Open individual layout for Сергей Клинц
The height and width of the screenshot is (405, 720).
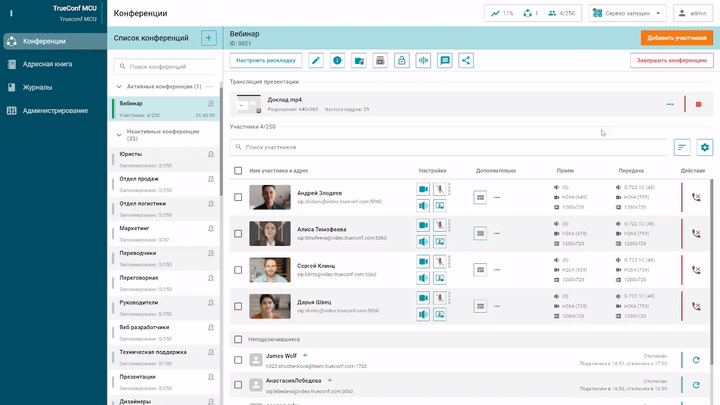tap(480, 270)
